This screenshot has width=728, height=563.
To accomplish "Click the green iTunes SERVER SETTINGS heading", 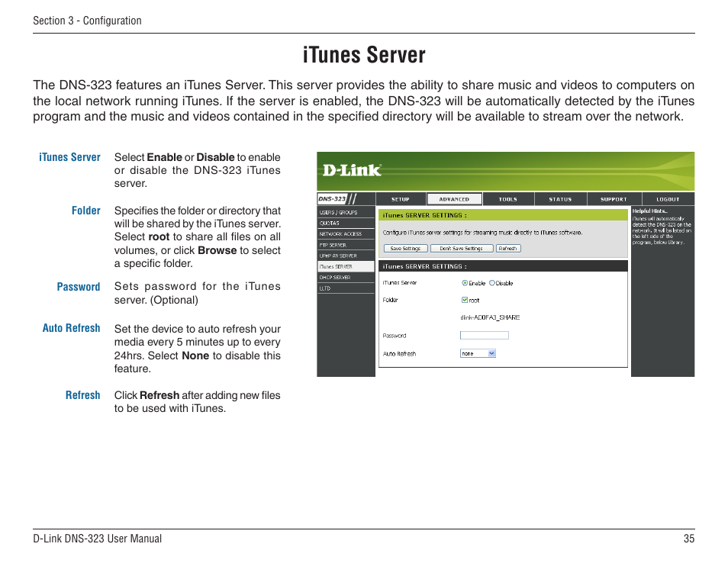I will tap(425, 215).
